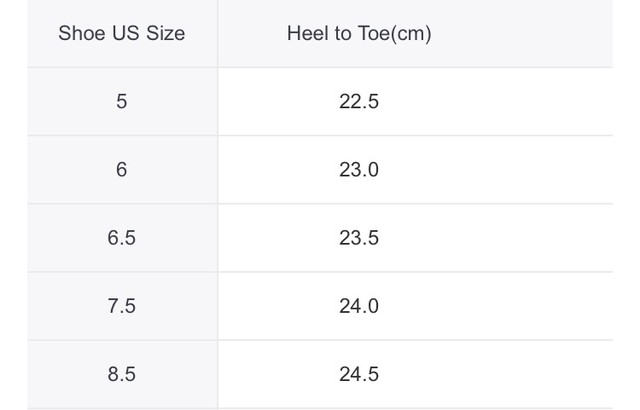
Task: Click the word 'Size' in the header
Action: 165,33
